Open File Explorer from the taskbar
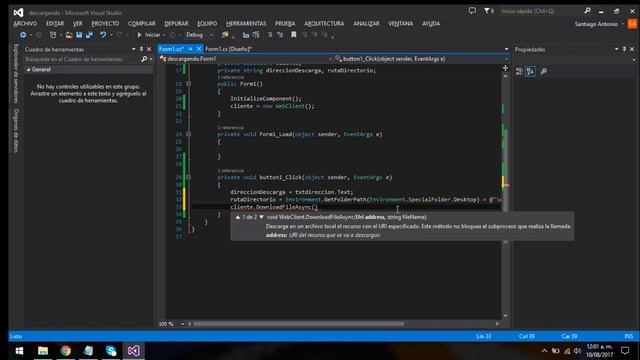 click(42, 351)
